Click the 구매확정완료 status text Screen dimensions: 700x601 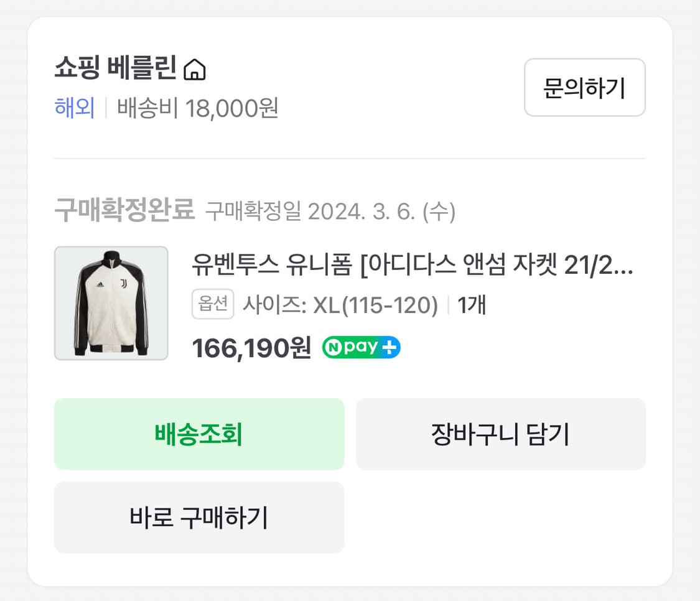124,211
